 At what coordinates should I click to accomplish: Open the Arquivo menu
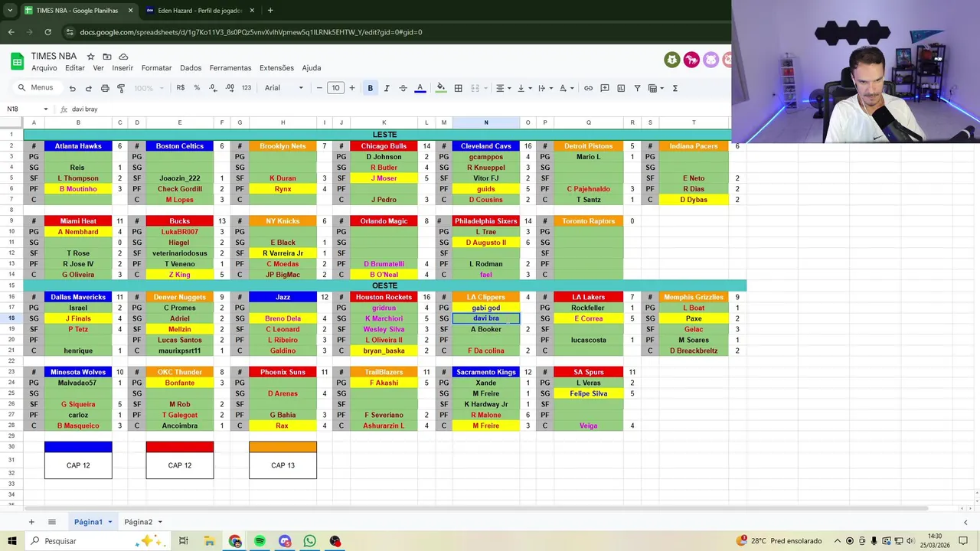[x=44, y=68]
